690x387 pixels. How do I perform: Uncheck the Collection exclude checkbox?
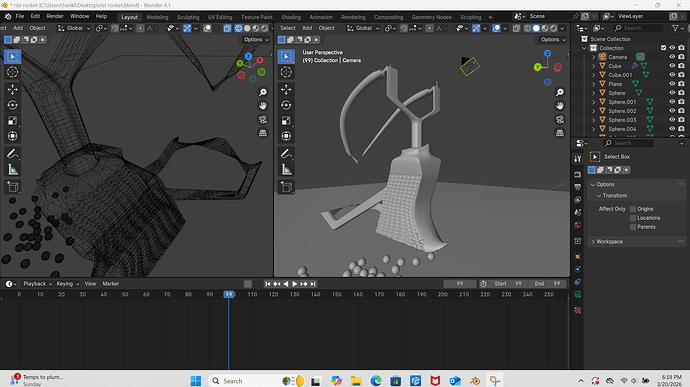[x=663, y=48]
